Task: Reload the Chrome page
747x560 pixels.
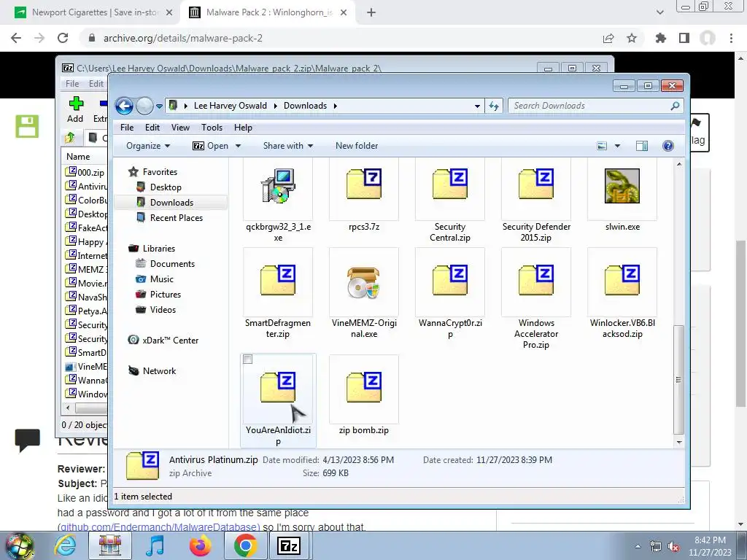Action: (x=63, y=38)
